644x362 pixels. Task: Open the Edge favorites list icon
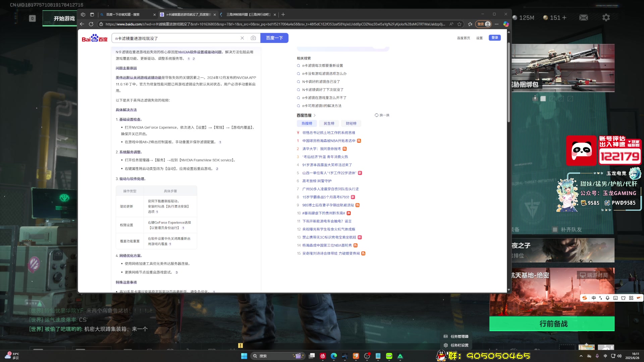coord(470,24)
